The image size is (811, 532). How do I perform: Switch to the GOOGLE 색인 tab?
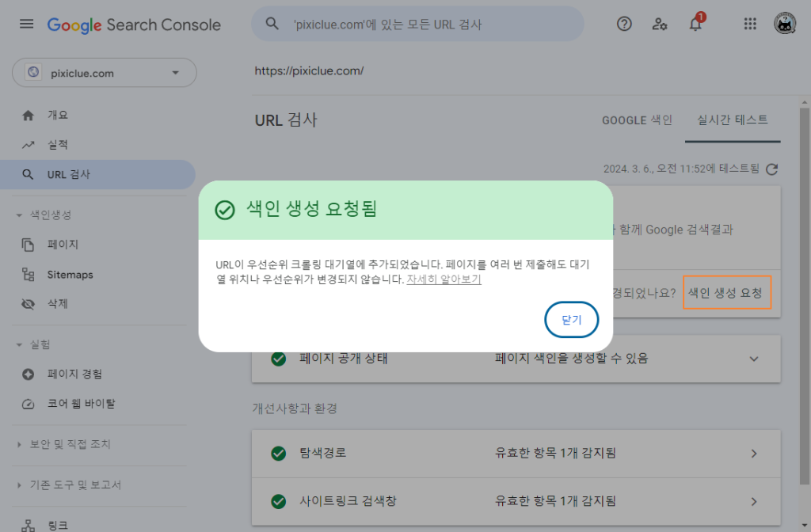click(x=637, y=120)
